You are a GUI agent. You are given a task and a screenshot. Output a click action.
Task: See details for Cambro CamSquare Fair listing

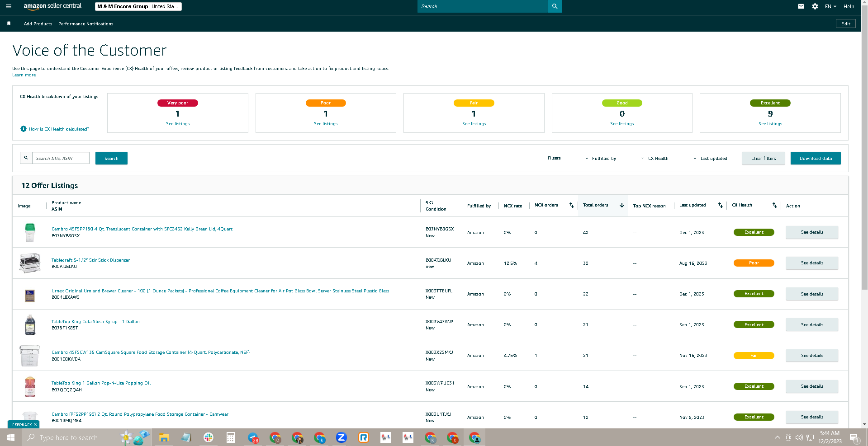[812, 356]
